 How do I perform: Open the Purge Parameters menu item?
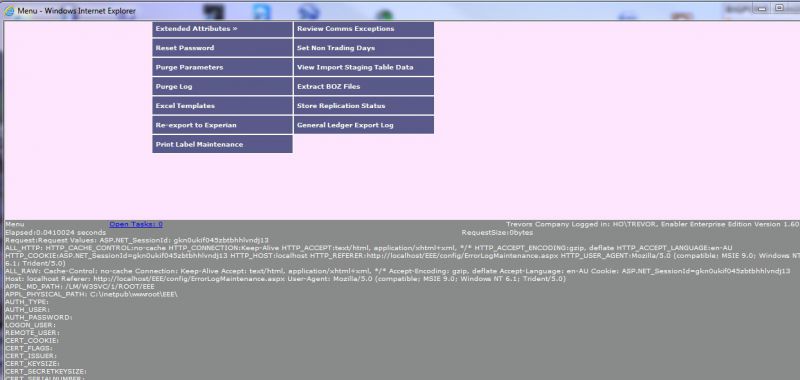[222, 67]
